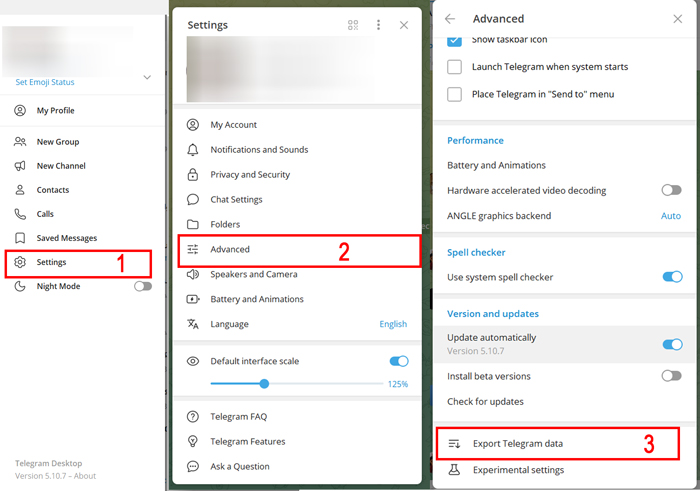Toggle the Default interface scale switch

click(399, 361)
